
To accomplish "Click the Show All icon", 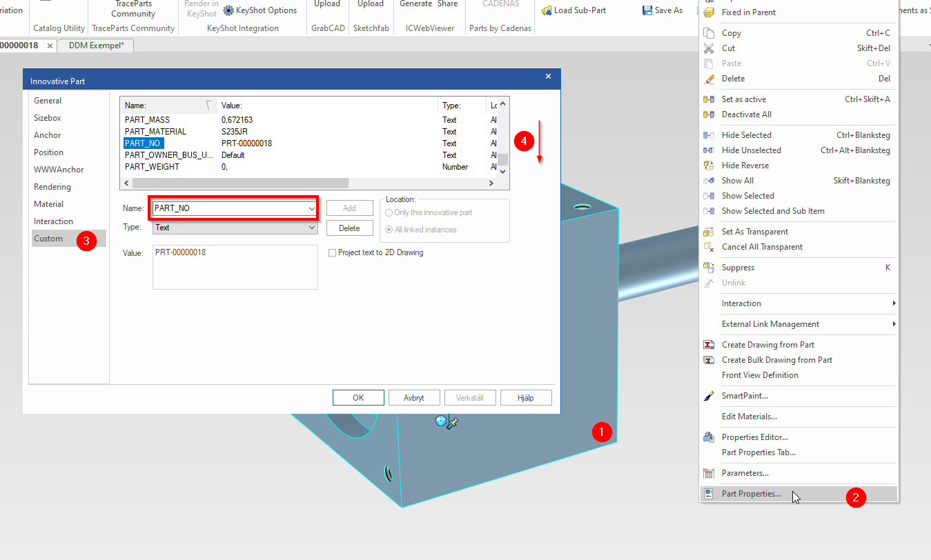I will point(709,181).
